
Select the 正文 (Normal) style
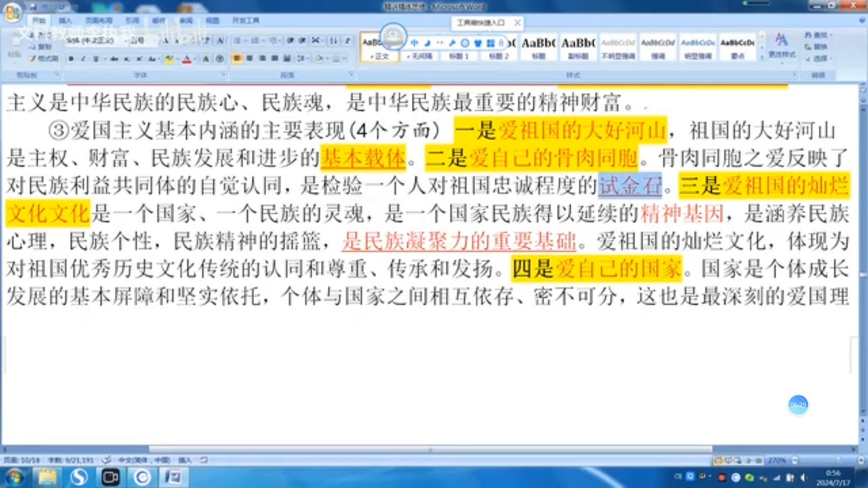380,47
